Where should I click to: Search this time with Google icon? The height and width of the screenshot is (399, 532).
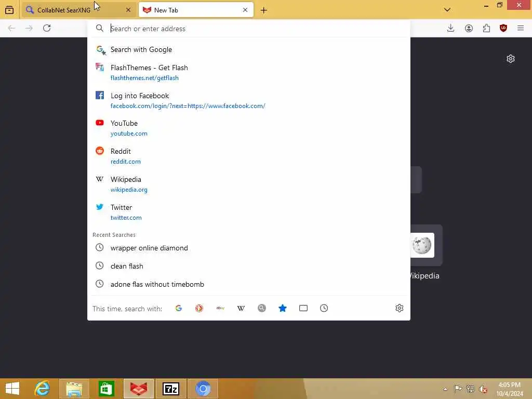pos(179,308)
